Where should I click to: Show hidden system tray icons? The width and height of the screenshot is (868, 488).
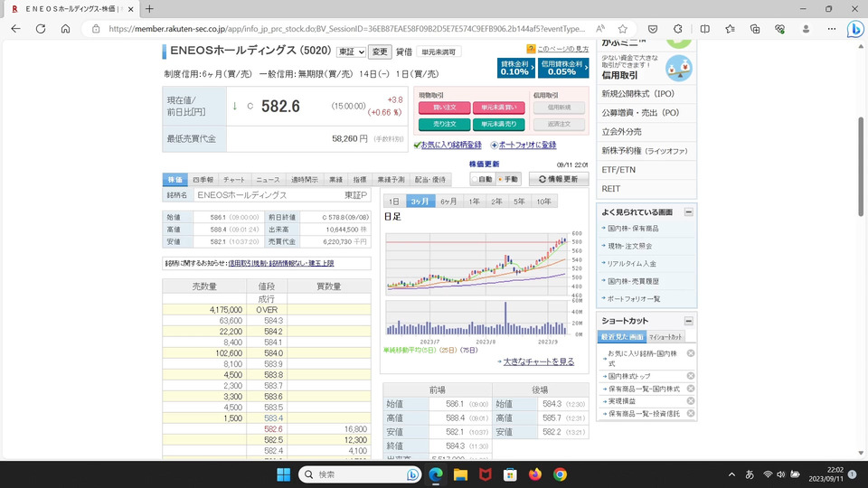pyautogui.click(x=731, y=474)
